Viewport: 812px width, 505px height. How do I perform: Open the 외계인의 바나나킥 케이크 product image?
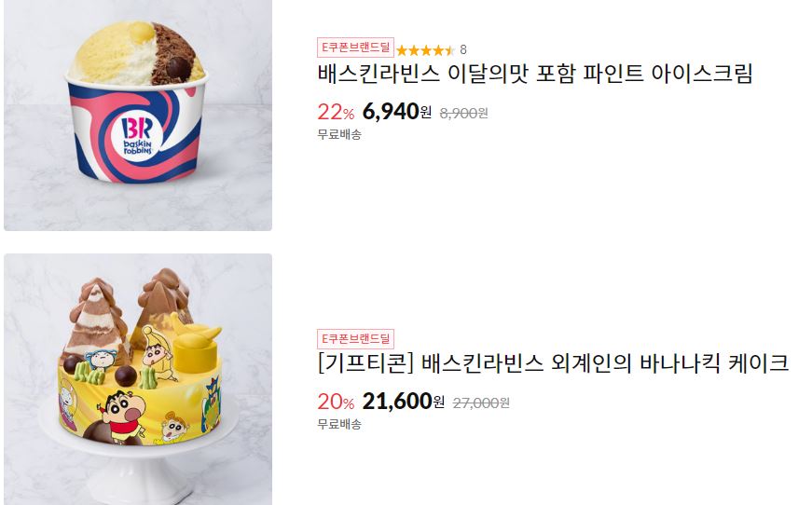click(138, 379)
